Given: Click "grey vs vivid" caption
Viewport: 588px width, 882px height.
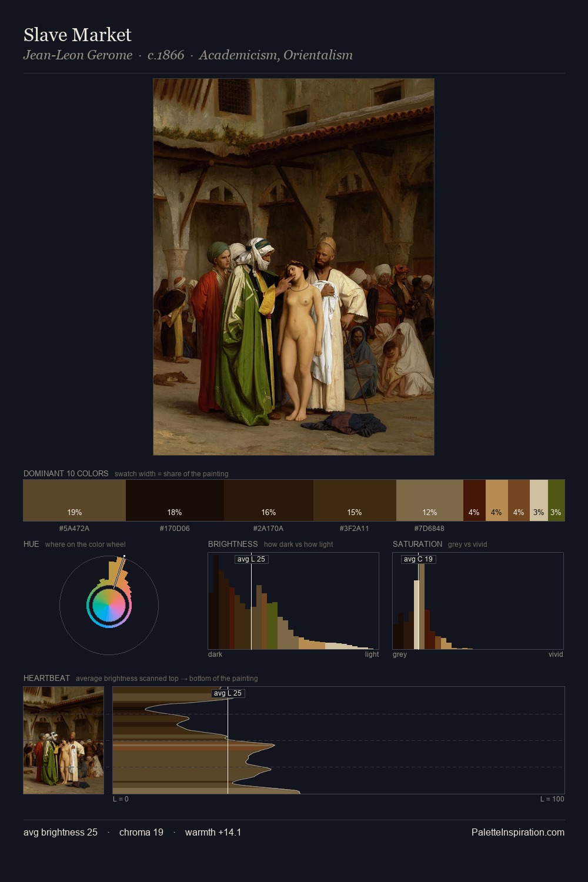Looking at the screenshot, I should click(x=467, y=544).
